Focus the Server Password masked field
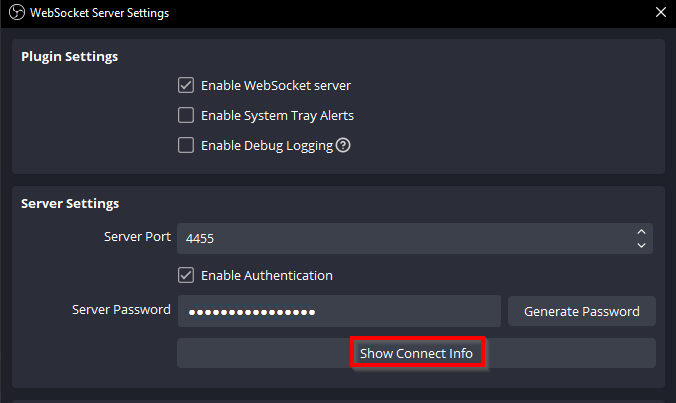The height and width of the screenshot is (403, 676). click(338, 311)
